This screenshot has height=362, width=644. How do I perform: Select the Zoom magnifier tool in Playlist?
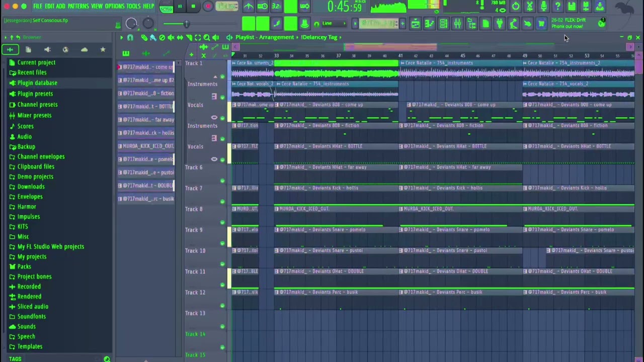click(207, 37)
